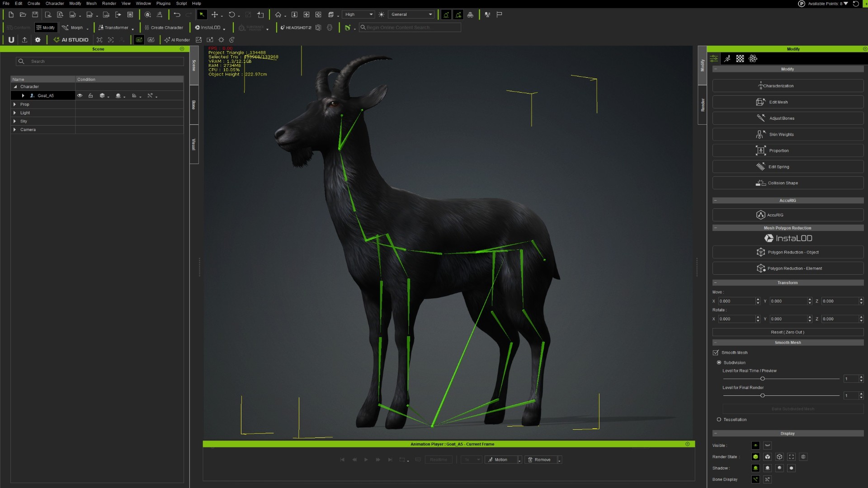868x488 pixels.
Task: Set Visible to shown (open eye)
Action: [755, 446]
